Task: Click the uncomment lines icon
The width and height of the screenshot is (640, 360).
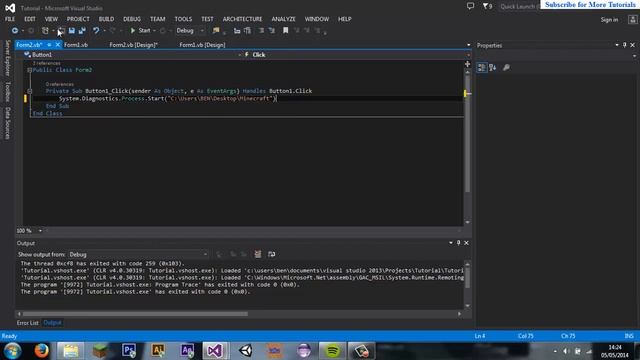Action: coord(271,31)
